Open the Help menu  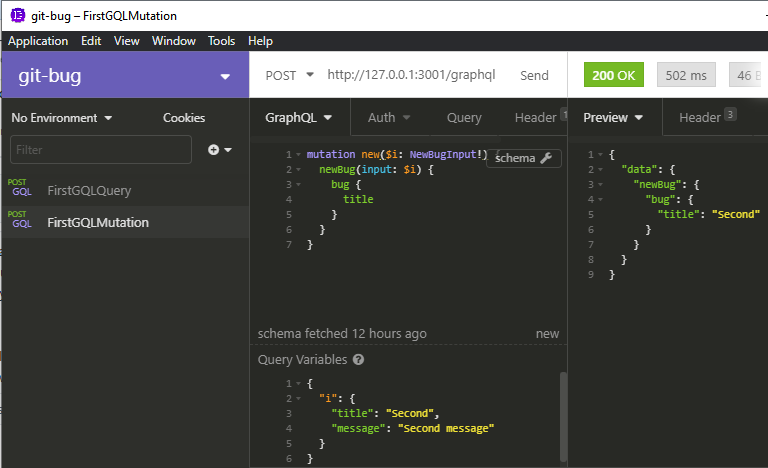[x=260, y=41]
